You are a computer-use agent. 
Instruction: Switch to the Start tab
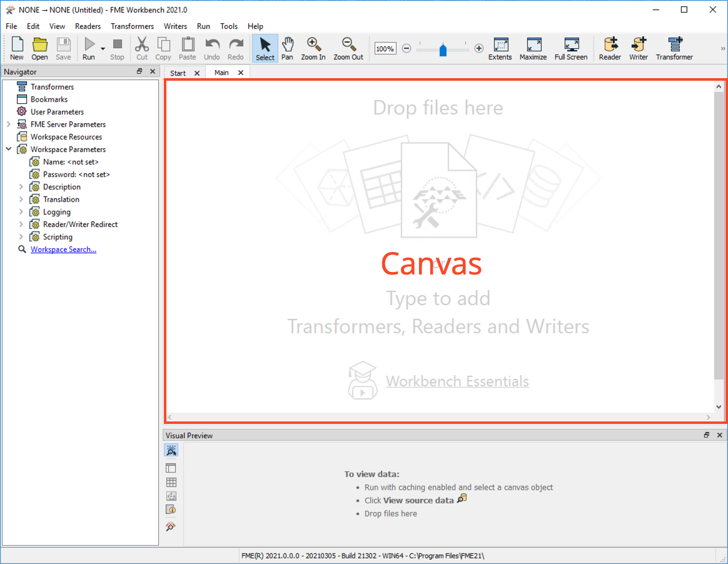click(x=178, y=73)
